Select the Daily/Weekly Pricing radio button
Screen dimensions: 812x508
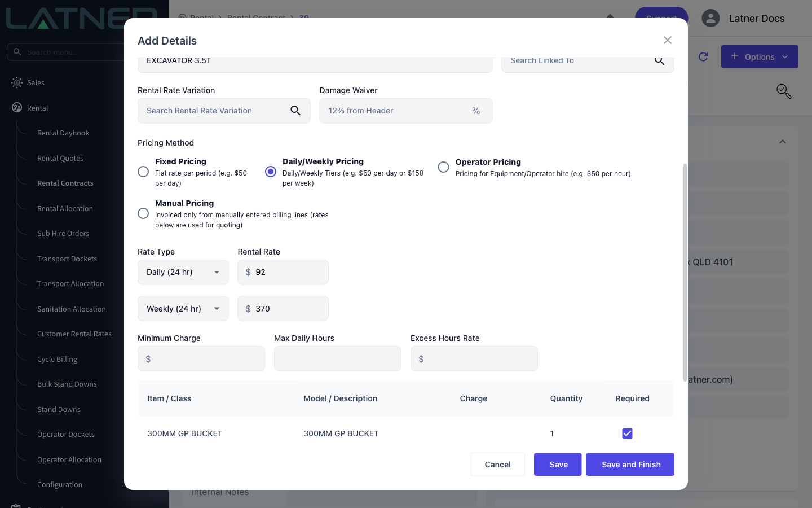pyautogui.click(x=271, y=172)
